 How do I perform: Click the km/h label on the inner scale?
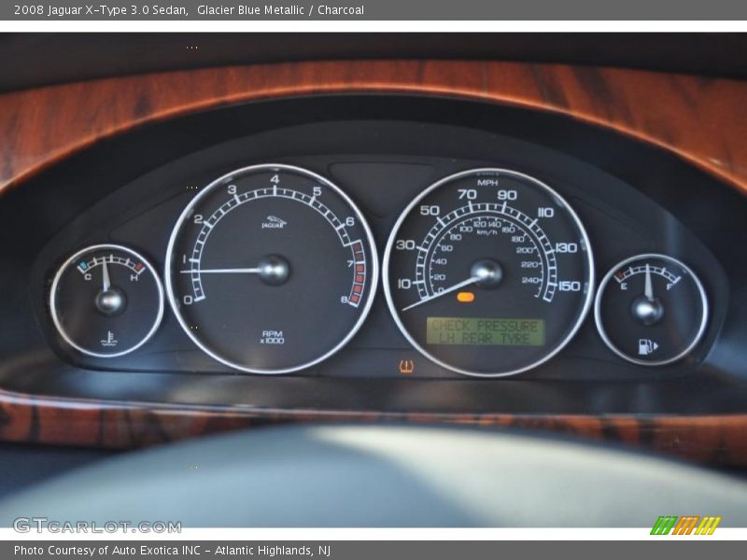pos(486,231)
